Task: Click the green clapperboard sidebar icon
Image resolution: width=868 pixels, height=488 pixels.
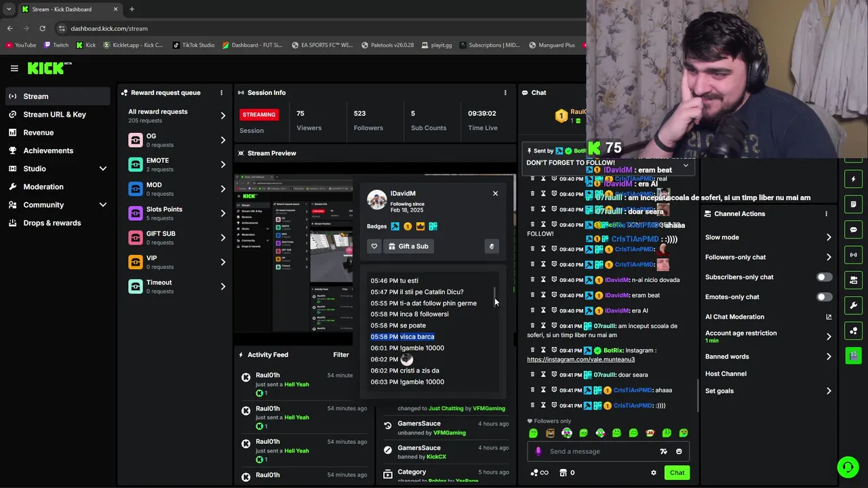Action: [x=854, y=355]
